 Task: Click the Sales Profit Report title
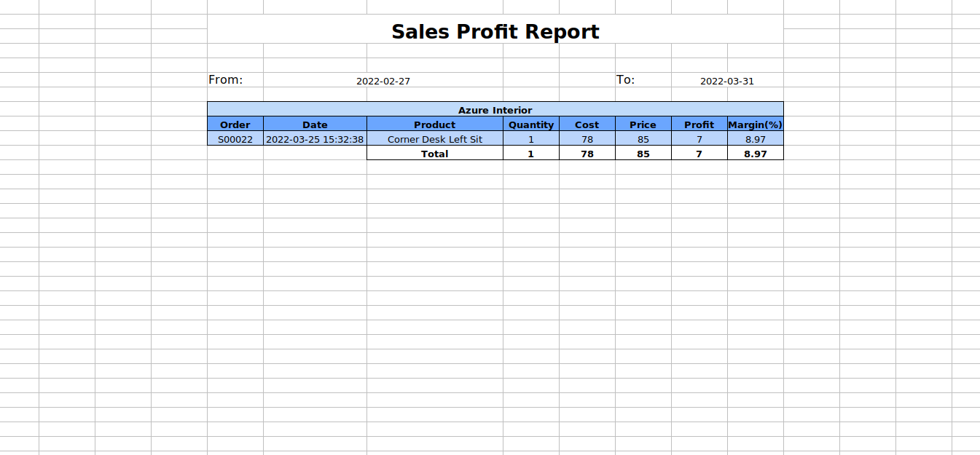point(495,32)
